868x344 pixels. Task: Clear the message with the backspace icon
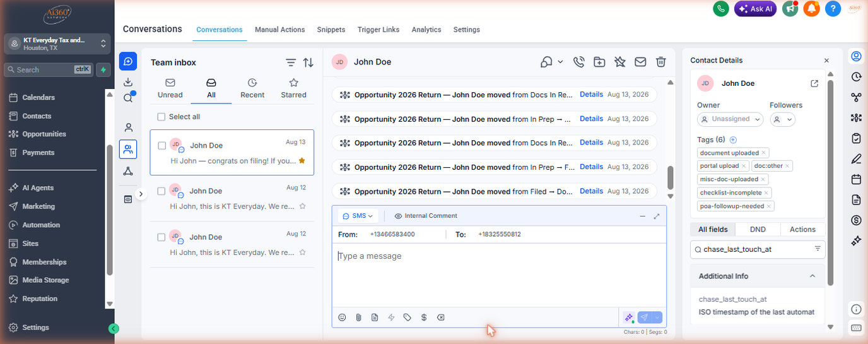[441, 317]
